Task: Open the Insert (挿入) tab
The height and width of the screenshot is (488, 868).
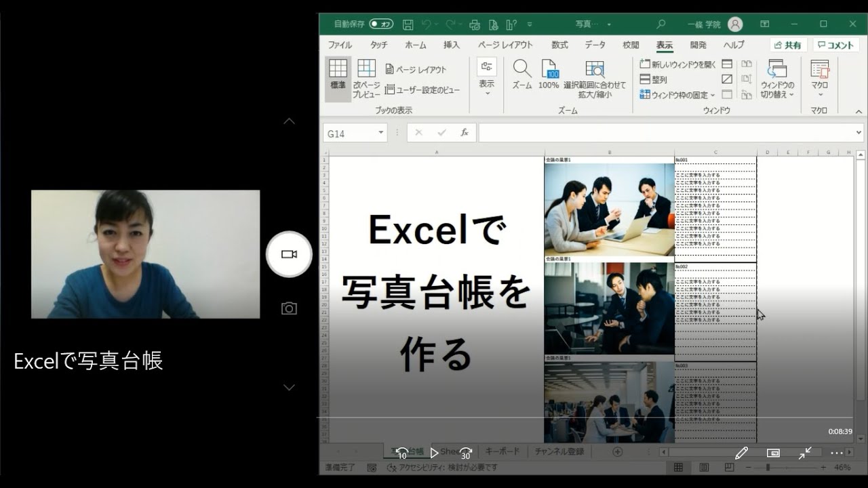Action: coord(452,45)
